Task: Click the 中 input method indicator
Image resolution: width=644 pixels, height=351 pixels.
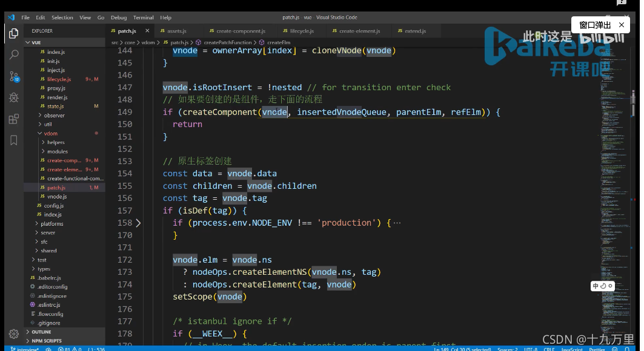Action: (x=596, y=286)
